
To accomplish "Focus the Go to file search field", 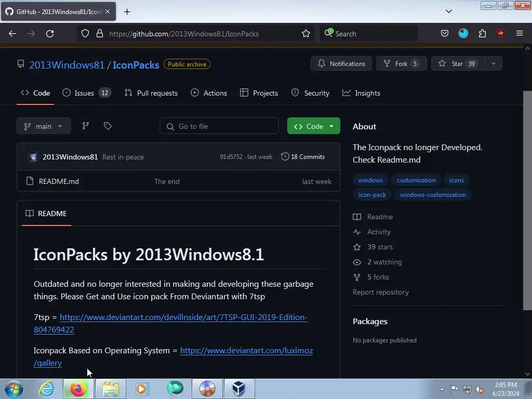I will (x=219, y=126).
